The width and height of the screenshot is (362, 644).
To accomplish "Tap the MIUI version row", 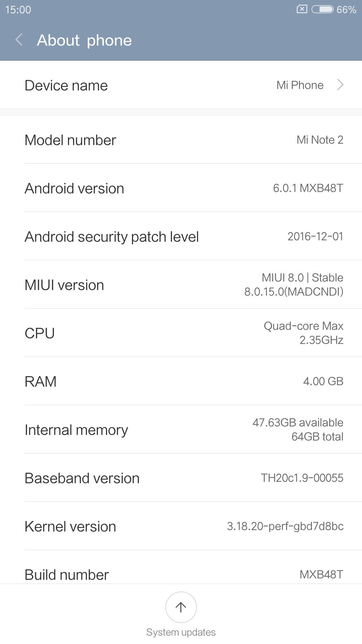I will point(181,285).
